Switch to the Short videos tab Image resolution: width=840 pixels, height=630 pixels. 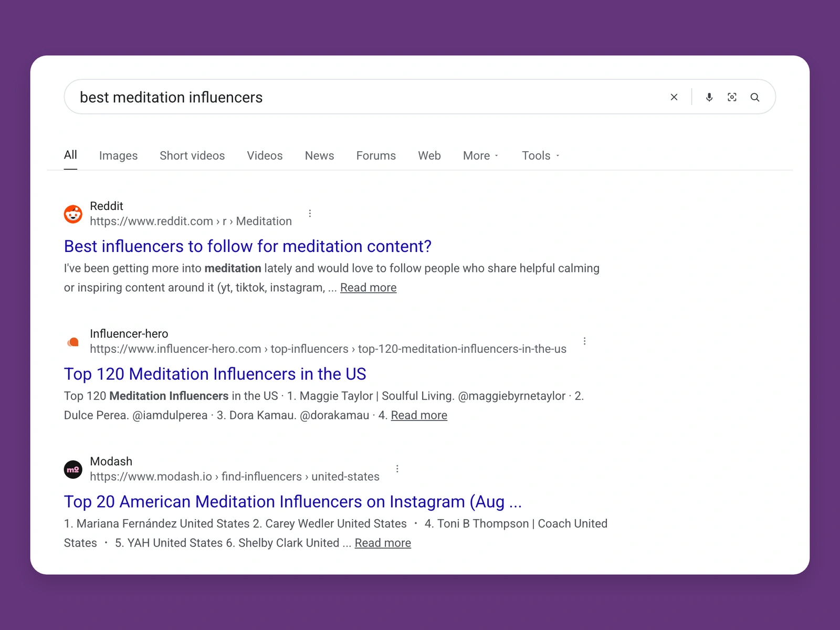192,156
